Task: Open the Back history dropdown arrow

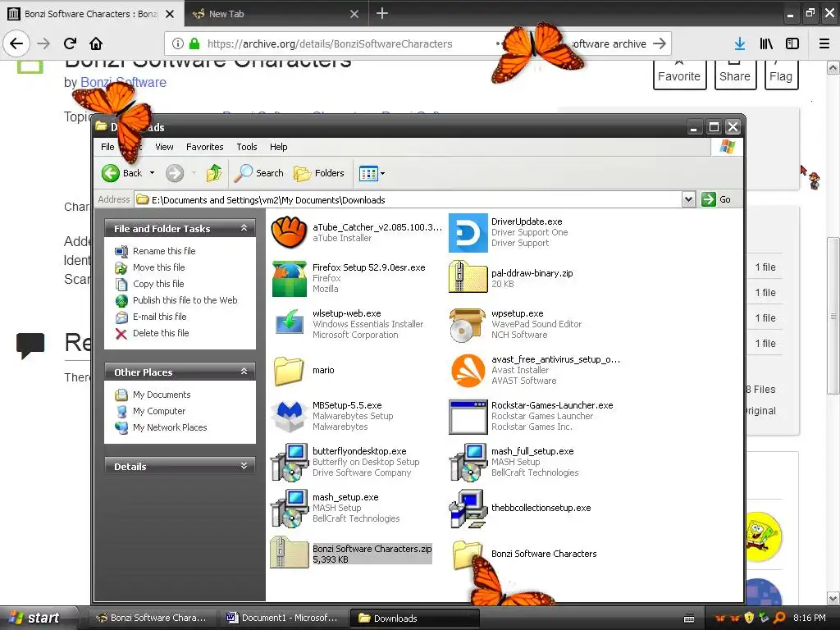Action: pyautogui.click(x=152, y=173)
